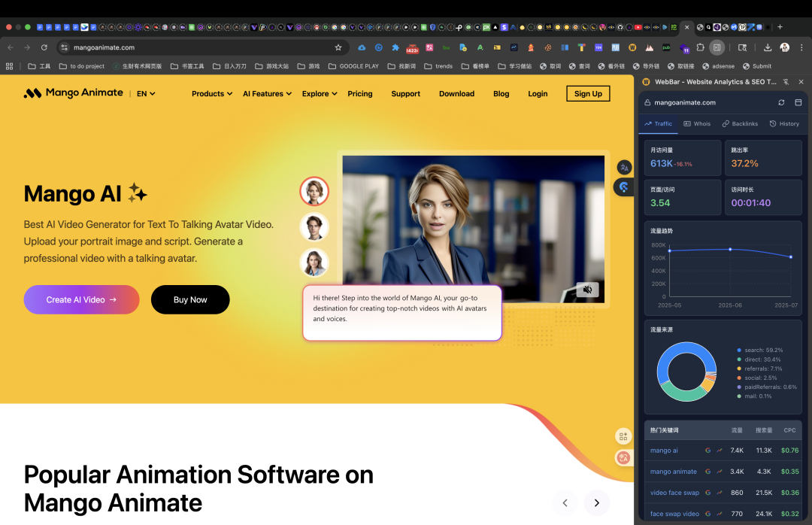Open a new browser tab
The height and width of the screenshot is (525, 812).
[780, 27]
